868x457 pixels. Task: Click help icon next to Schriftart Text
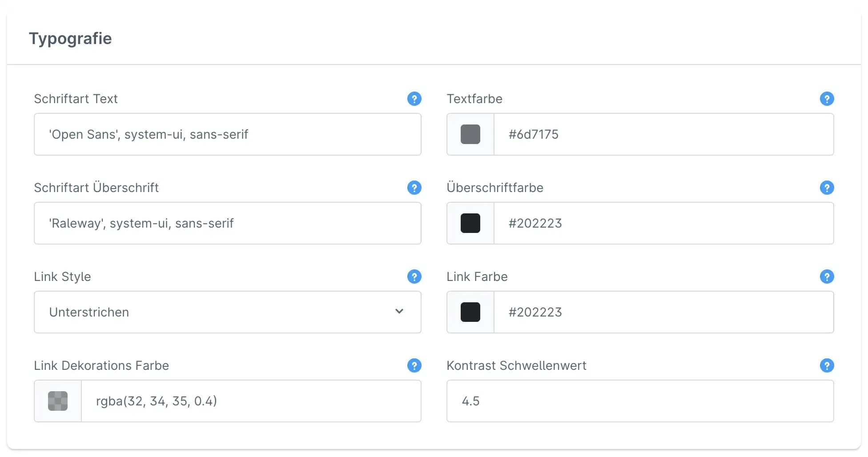[414, 99]
